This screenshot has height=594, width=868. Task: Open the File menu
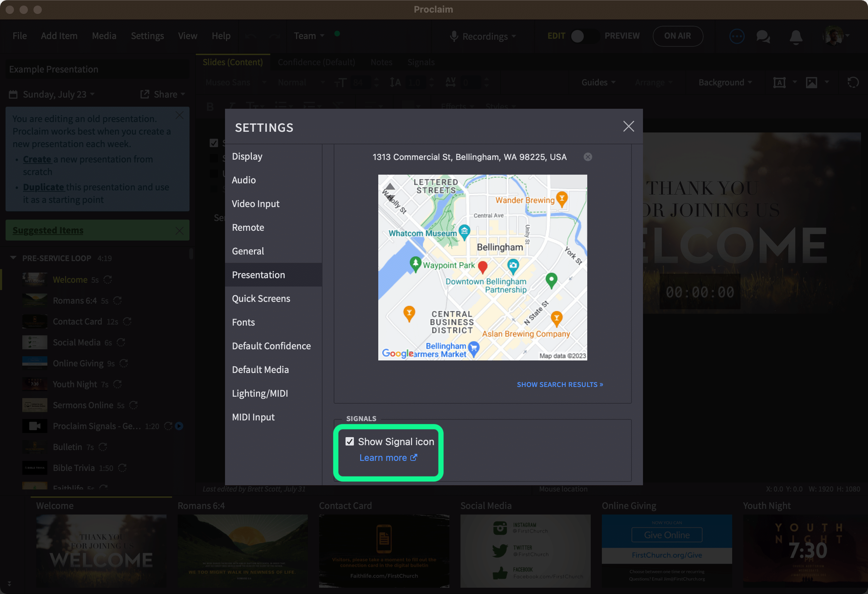pyautogui.click(x=20, y=36)
